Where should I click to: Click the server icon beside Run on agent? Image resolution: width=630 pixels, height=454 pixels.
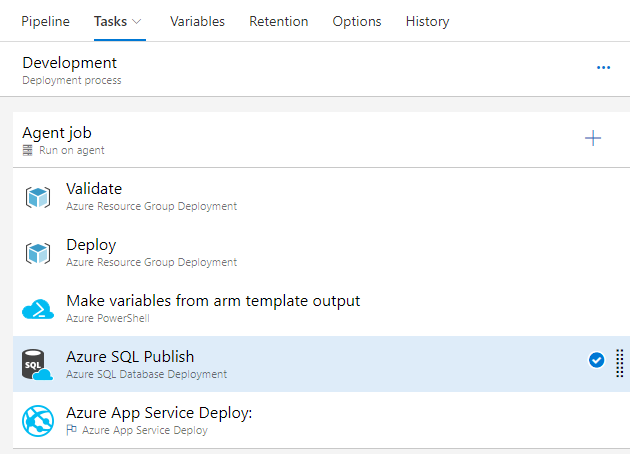(x=27, y=150)
